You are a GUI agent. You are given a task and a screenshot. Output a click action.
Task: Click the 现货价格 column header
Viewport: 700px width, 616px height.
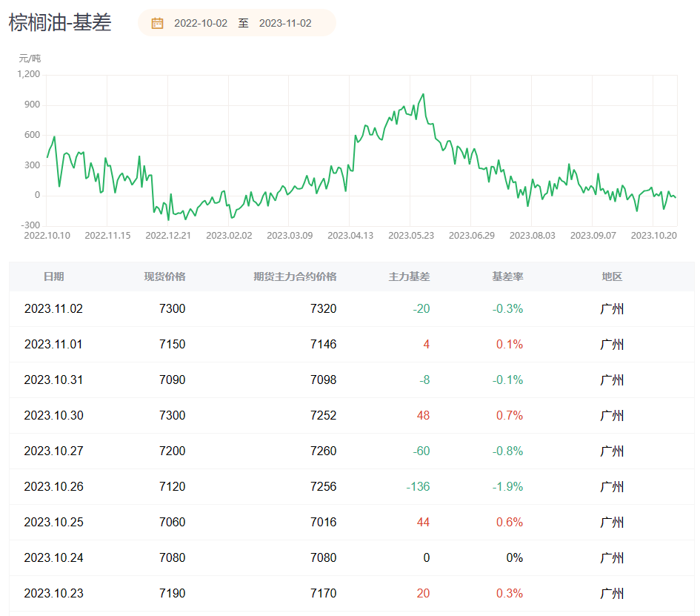[x=164, y=276]
